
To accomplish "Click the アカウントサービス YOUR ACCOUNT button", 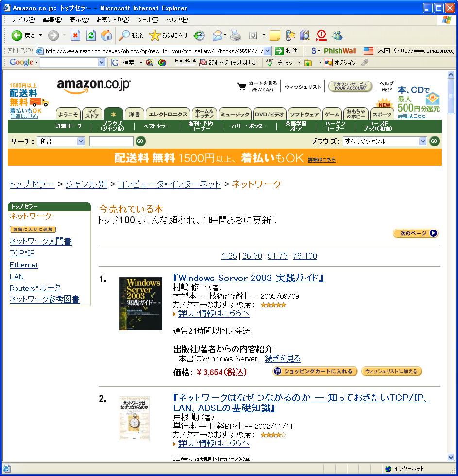I will point(350,86).
